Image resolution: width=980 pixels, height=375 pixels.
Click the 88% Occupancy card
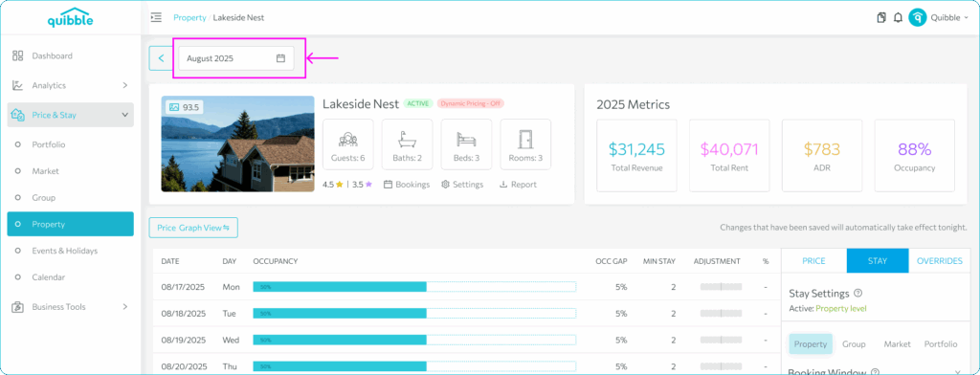click(x=914, y=156)
